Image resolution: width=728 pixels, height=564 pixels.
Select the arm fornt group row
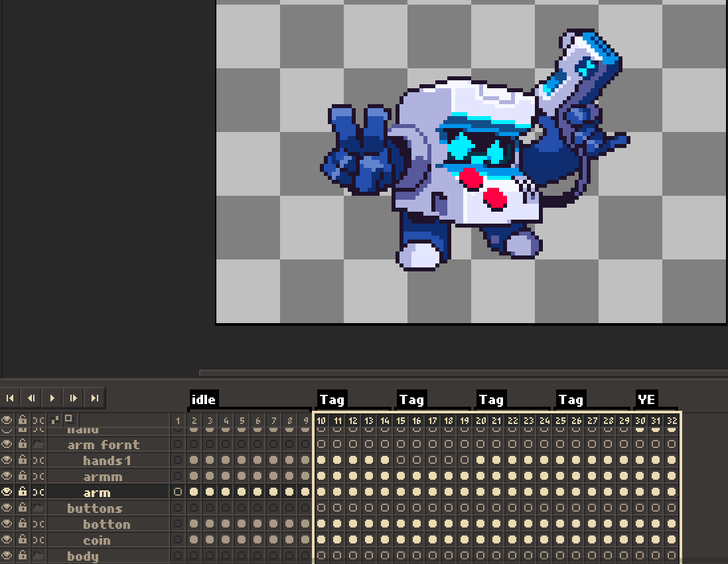(108, 445)
